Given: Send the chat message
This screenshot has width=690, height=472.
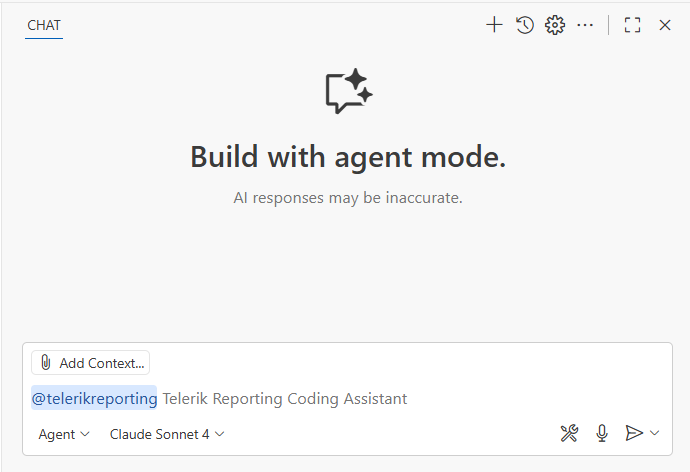Looking at the screenshot, I should (634, 433).
